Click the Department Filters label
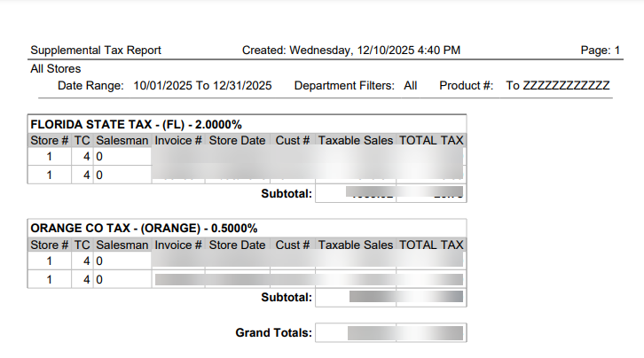The height and width of the screenshot is (358, 644). tap(345, 86)
